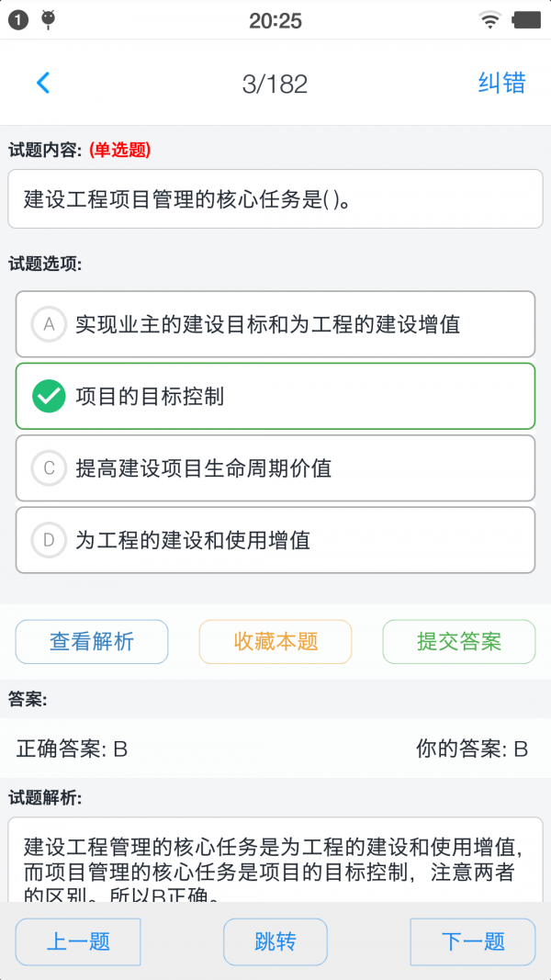Click the 查看解析 view analysis button
The image size is (551, 980).
coord(91,641)
